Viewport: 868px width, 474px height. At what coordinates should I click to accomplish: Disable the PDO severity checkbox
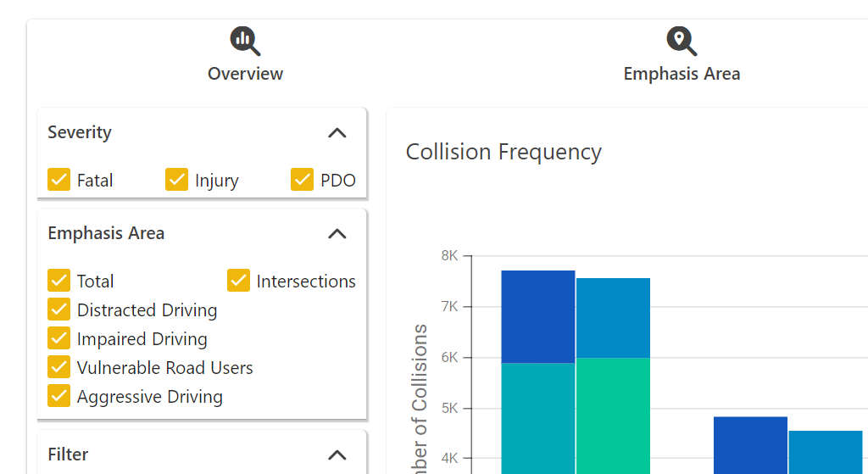pos(302,180)
